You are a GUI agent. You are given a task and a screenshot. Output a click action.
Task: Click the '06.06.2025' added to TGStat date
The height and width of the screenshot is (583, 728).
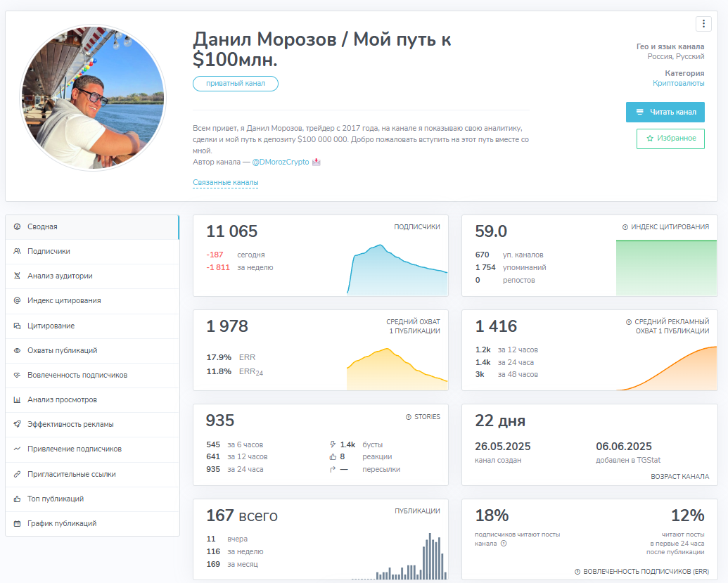pos(624,447)
